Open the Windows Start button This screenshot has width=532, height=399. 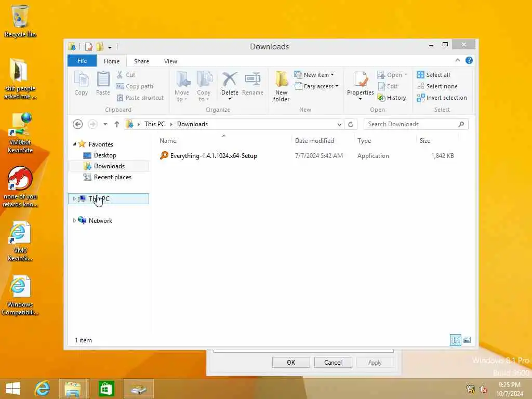(13, 389)
